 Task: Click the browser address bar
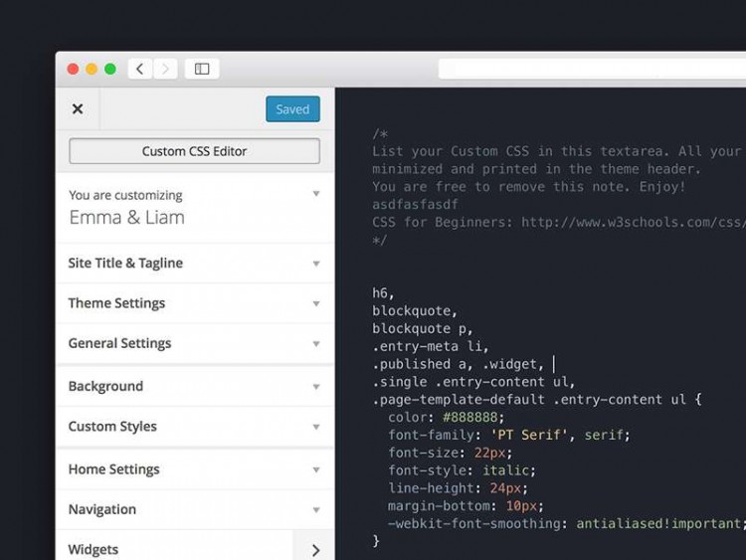[592, 69]
